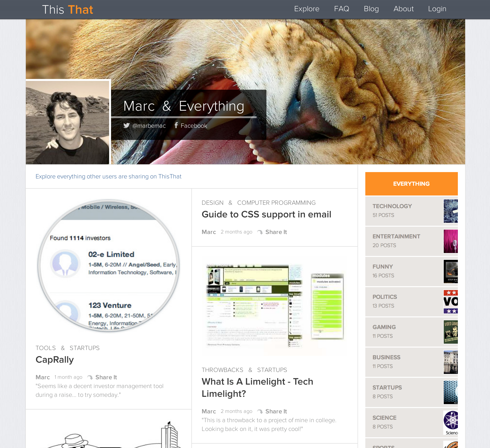490x448 pixels.
Task: Open the Technology category thumbnail
Action: (x=451, y=211)
